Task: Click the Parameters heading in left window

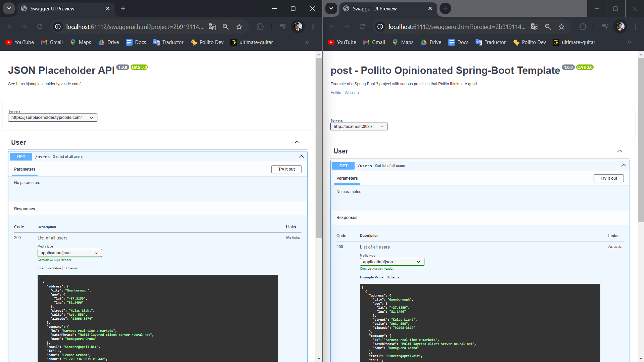Action: pos(25,169)
